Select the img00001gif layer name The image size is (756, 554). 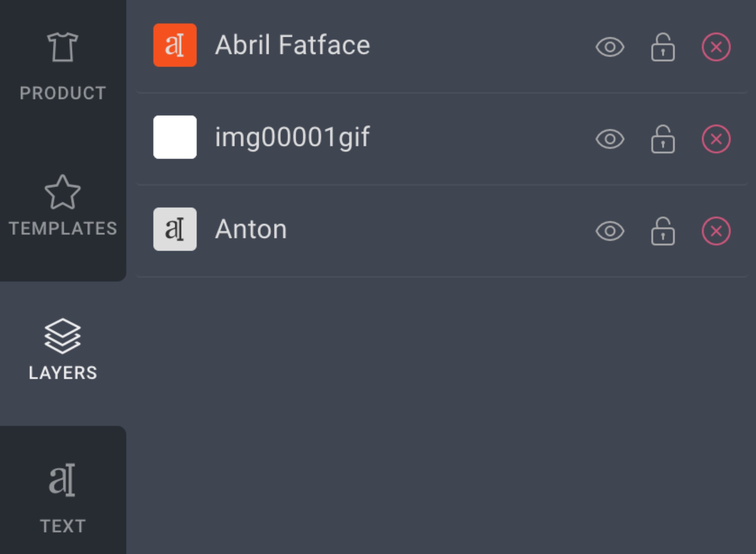pos(292,137)
